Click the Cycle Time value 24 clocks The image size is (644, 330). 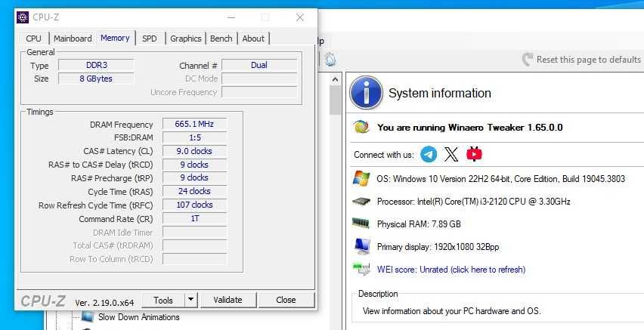point(195,191)
